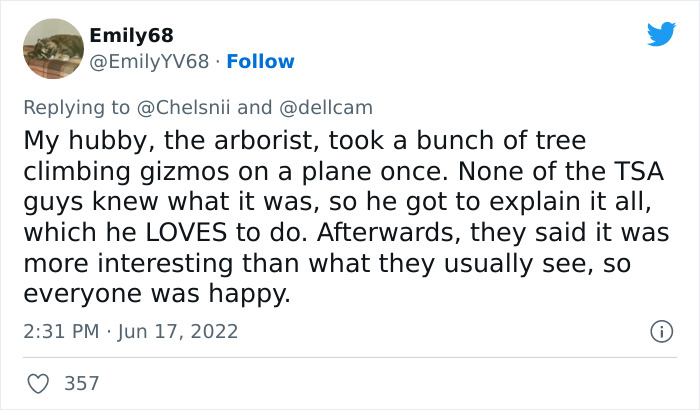Click the Jun 17, 2022 date

[181, 330]
